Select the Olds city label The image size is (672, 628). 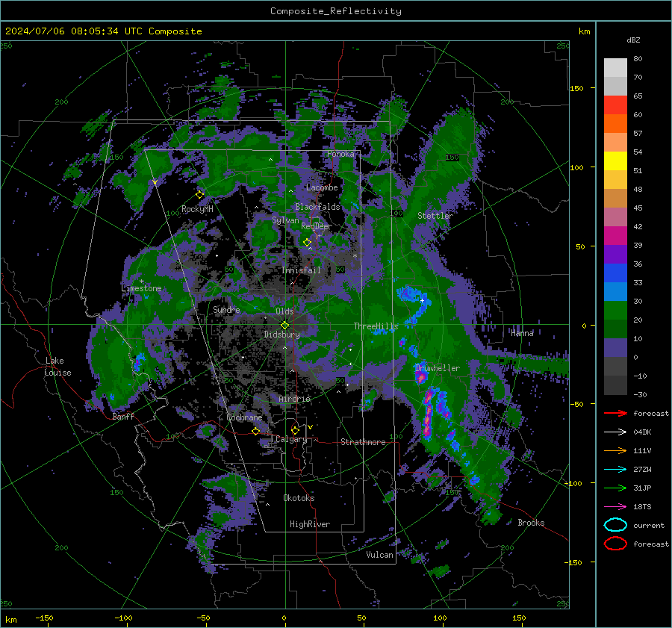click(284, 311)
